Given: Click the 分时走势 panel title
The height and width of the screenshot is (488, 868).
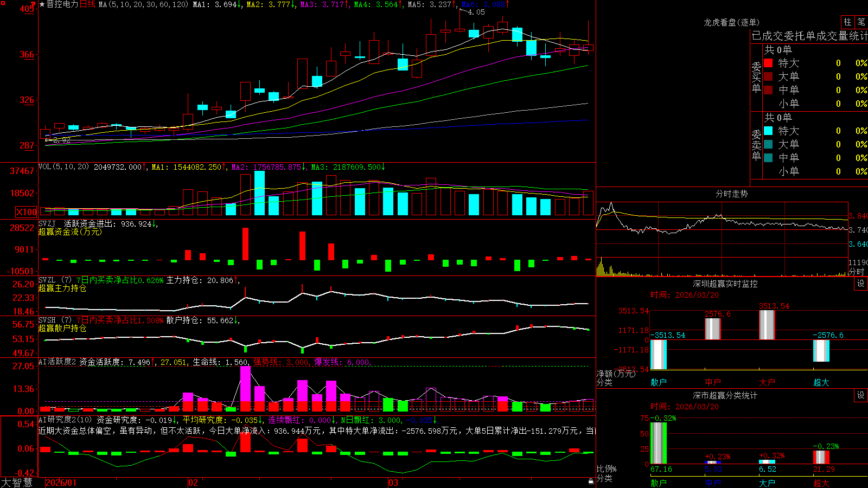Looking at the screenshot, I should coord(732,194).
